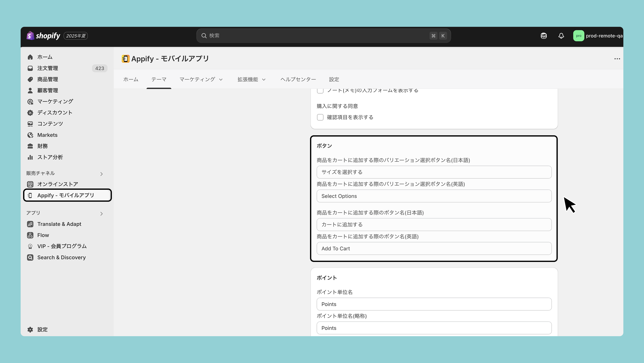Open 設定 gear icon at sidebar bottom
This screenshot has height=363, width=644.
(x=30, y=330)
